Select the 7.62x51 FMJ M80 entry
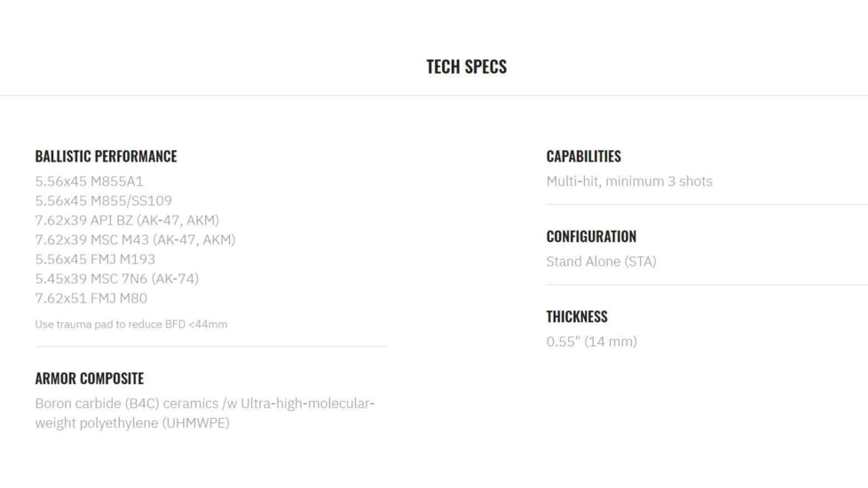The width and height of the screenshot is (868, 488). coord(91,298)
